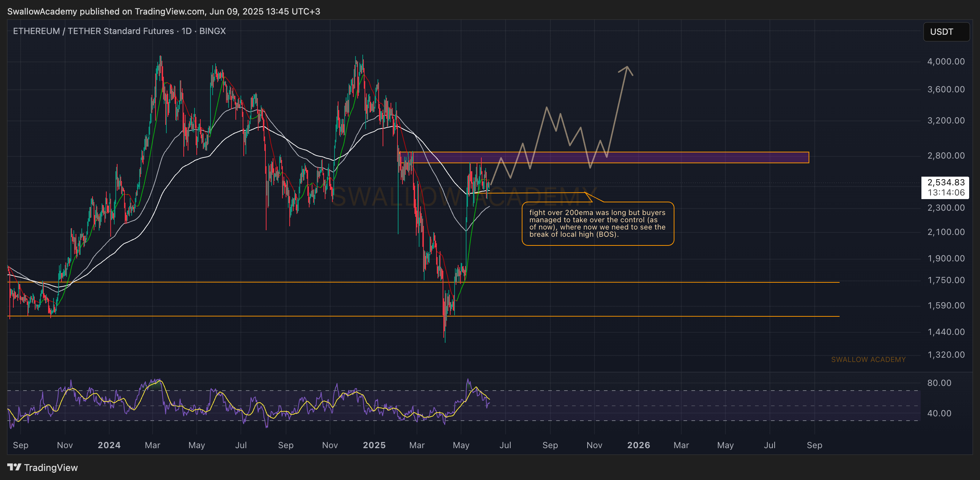Click the 1,750.00 price axis label
The height and width of the screenshot is (480, 980).
click(946, 280)
